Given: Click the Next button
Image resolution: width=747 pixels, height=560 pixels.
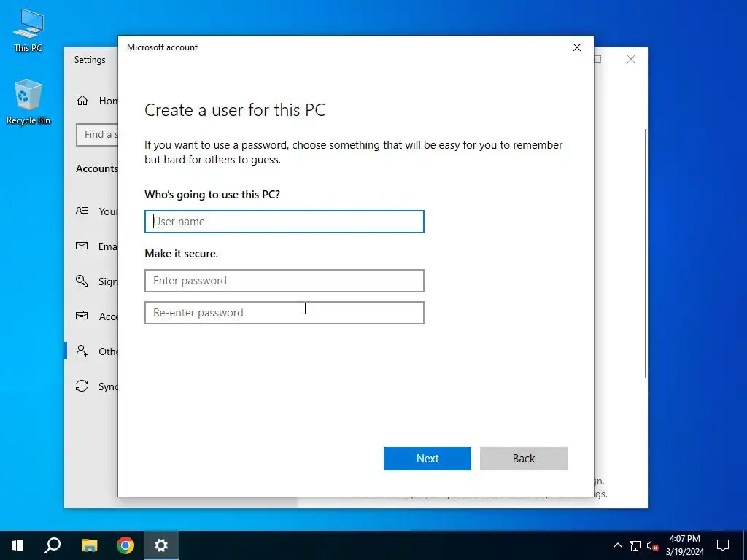Looking at the screenshot, I should tap(427, 459).
